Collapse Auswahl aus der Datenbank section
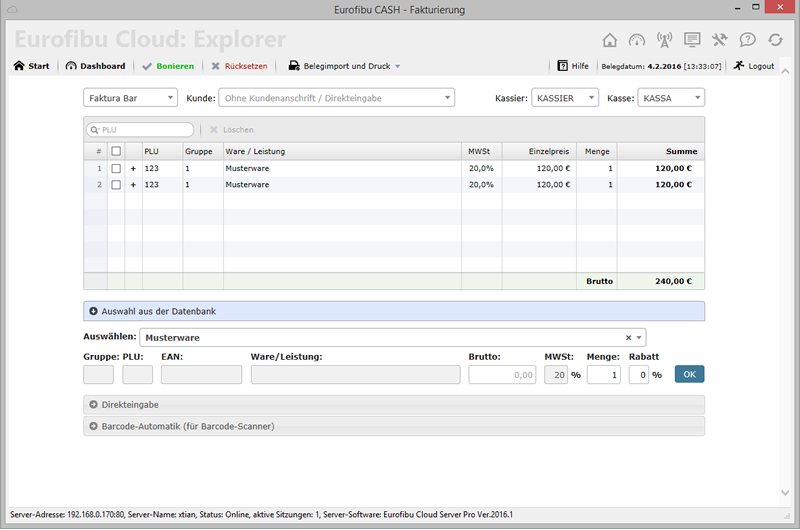The height and width of the screenshot is (530, 800). tap(394, 311)
